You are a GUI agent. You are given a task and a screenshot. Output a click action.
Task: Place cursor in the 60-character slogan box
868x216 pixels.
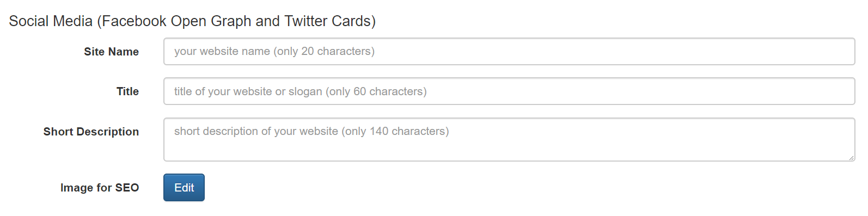509,91
